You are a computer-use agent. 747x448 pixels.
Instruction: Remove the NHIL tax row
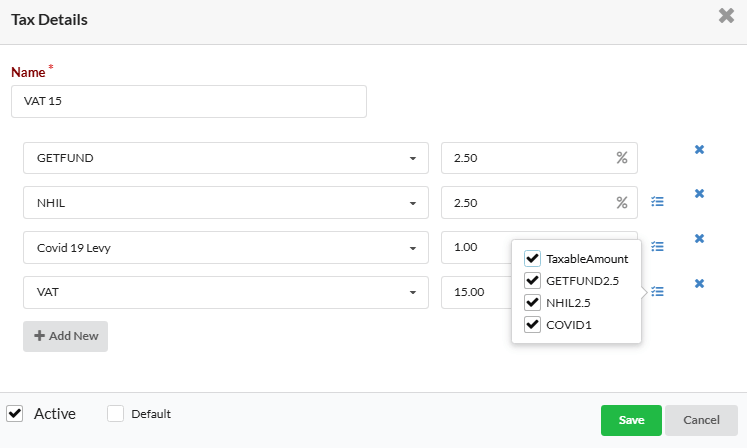pos(699,194)
